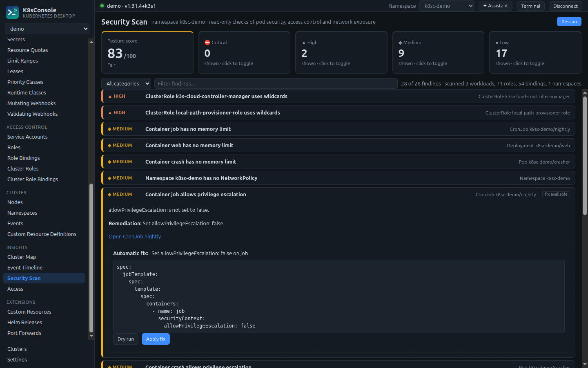
Task: Click the K8sConsole logo icon
Action: pyautogui.click(x=12, y=12)
